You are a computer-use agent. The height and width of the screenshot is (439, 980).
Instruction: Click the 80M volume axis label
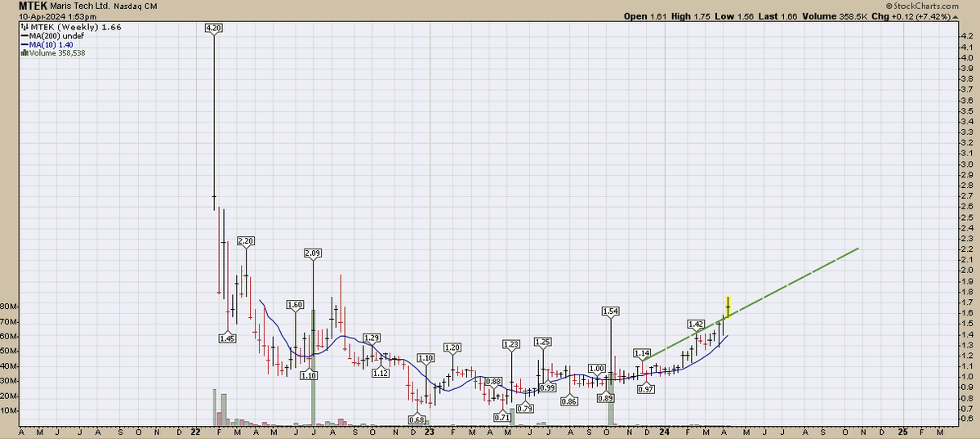[10, 306]
